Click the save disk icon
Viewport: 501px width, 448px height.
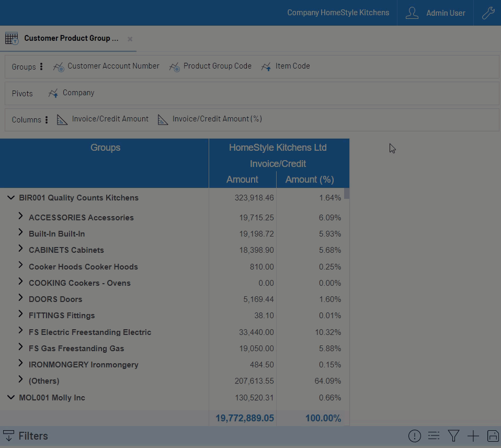coord(492,436)
